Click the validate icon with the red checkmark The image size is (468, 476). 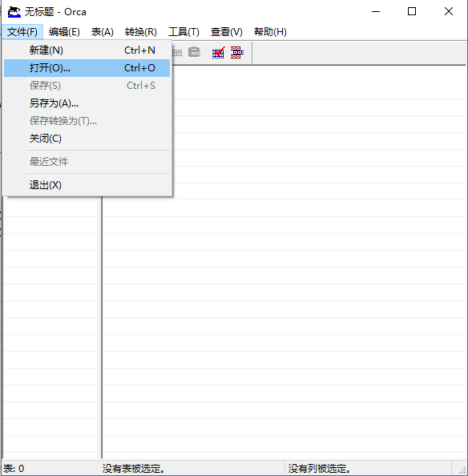click(218, 53)
